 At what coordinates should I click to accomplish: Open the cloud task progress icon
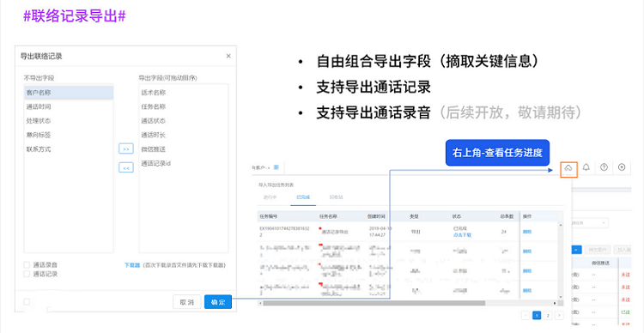tap(568, 168)
